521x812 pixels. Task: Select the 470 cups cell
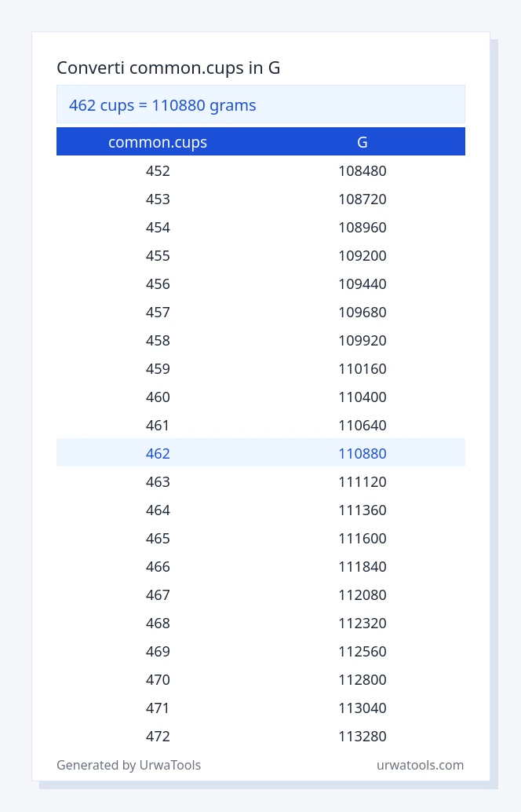[x=158, y=679]
